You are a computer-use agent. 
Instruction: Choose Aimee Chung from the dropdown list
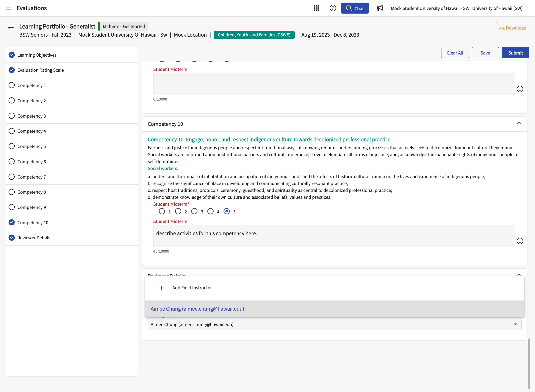pyautogui.click(x=334, y=309)
